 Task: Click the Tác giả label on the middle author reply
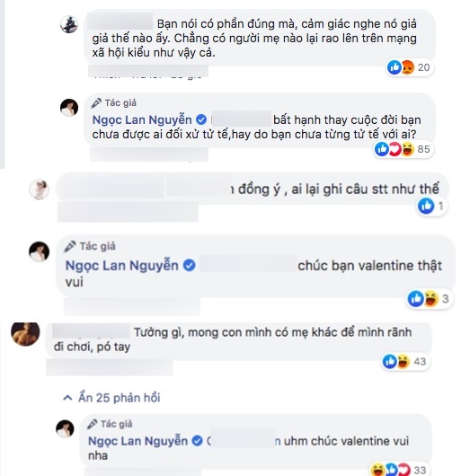tap(97, 246)
